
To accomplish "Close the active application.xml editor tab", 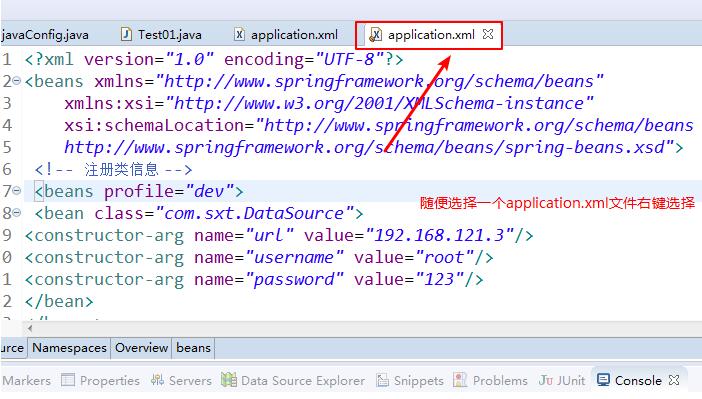I will tap(488, 34).
